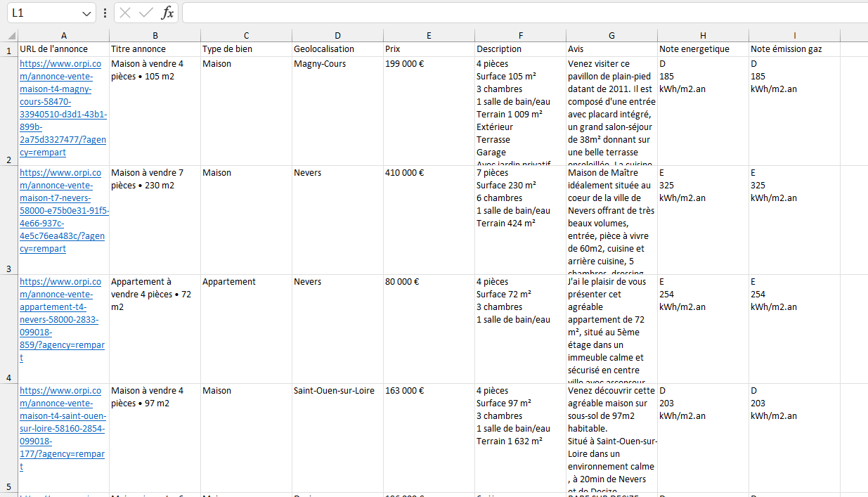
Task: Click description cell with 'Surface 105 m²'
Action: point(521,111)
